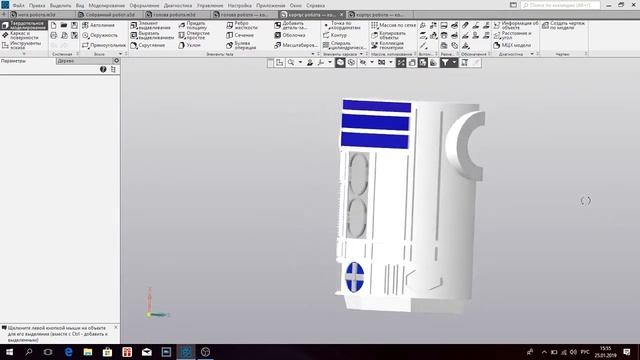Open panel settings gear icon
Image resolution: width=640 pixels, height=360 pixels.
[x=116, y=61]
